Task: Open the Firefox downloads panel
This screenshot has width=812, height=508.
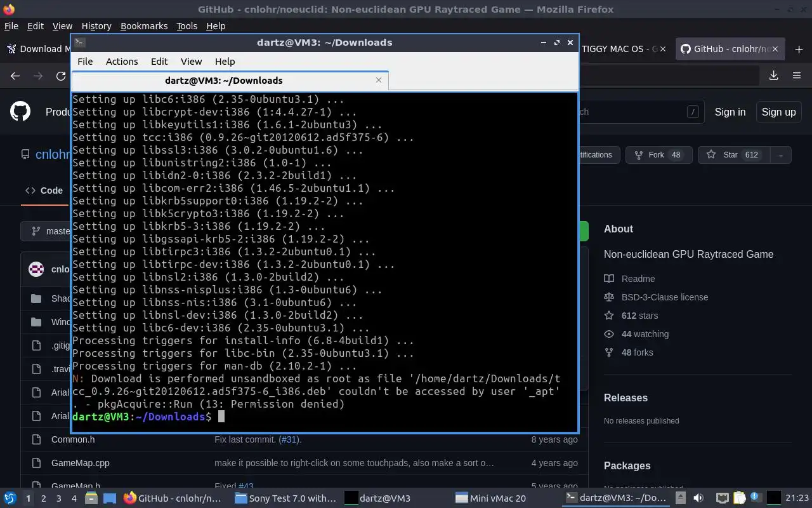Action: (x=773, y=76)
